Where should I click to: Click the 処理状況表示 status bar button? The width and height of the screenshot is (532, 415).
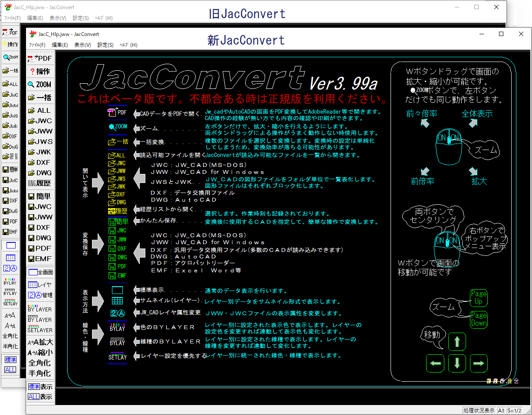point(479,410)
